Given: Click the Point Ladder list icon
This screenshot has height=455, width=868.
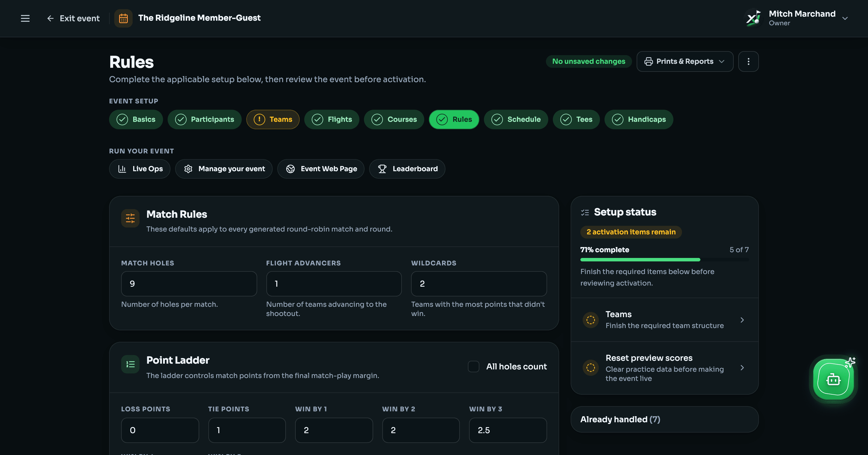Looking at the screenshot, I should (130, 364).
